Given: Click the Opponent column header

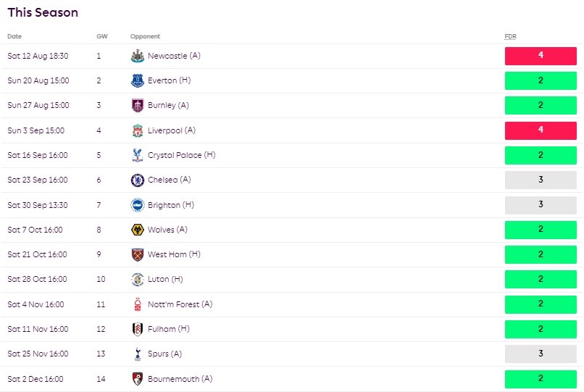Looking at the screenshot, I should (x=145, y=36).
